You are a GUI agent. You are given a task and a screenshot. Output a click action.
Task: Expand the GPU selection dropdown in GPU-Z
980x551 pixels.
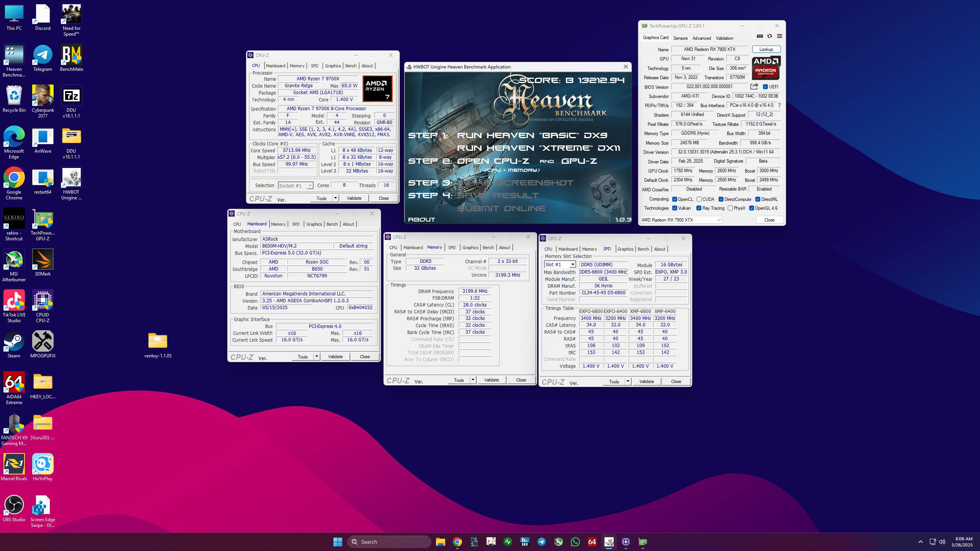click(681, 220)
